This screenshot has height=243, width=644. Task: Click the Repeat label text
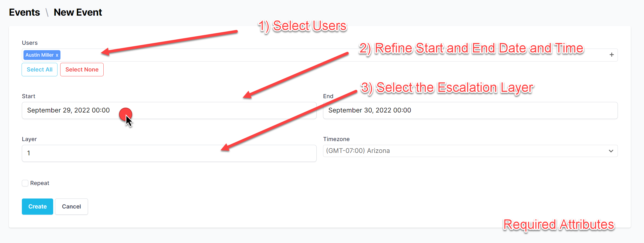(40, 183)
